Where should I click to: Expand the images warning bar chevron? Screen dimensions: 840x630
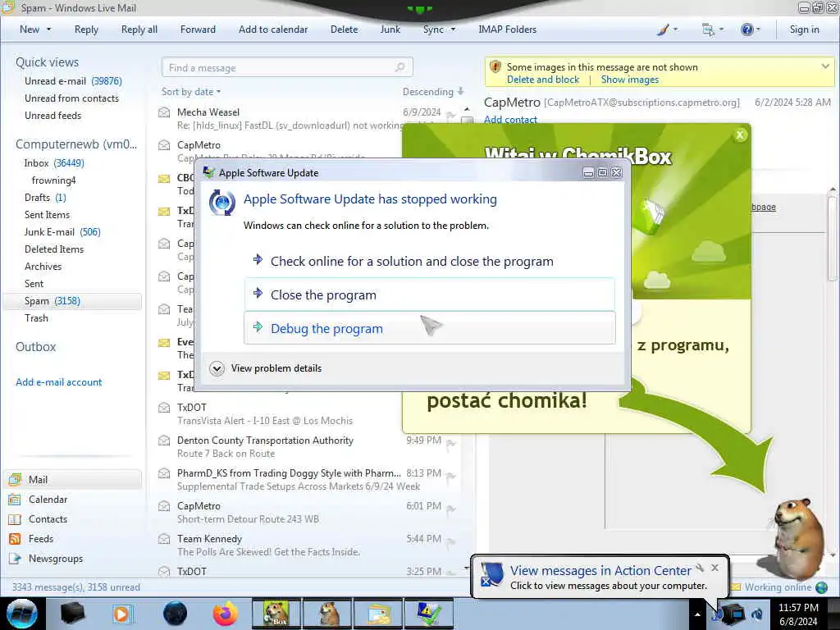(825, 66)
